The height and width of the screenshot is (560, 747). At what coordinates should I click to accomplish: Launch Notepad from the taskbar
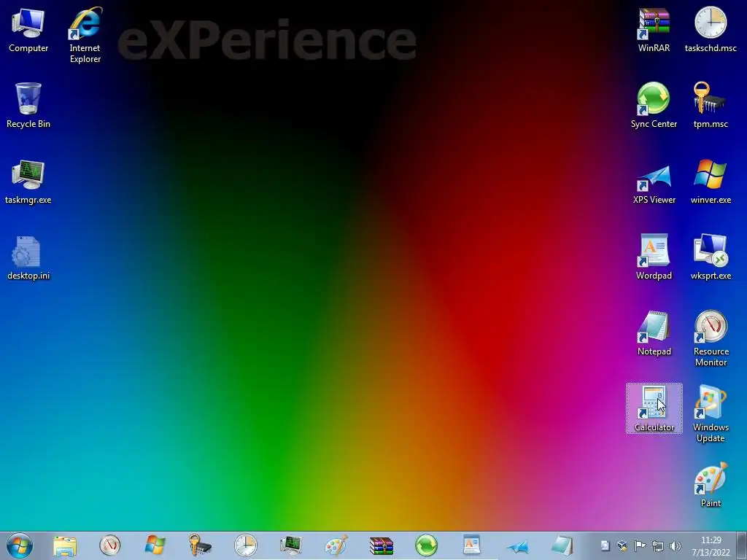click(x=562, y=545)
